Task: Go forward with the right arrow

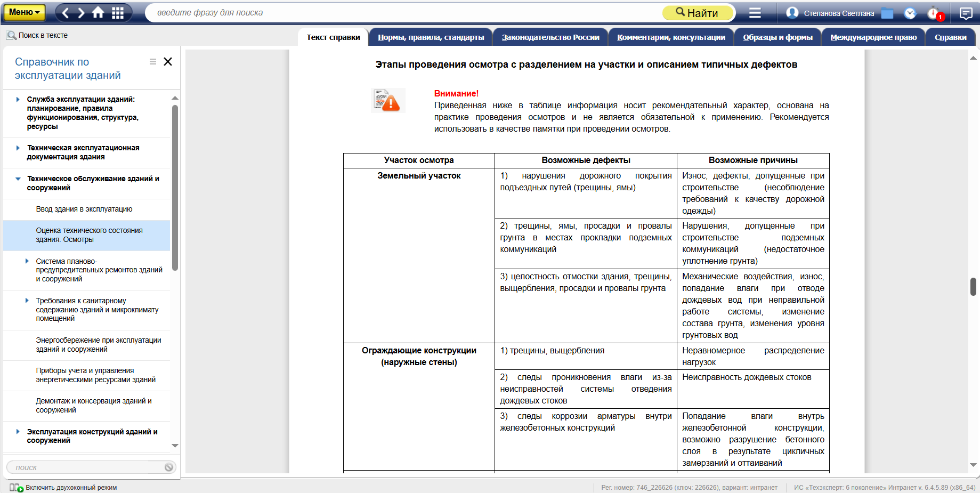Action: coord(81,13)
